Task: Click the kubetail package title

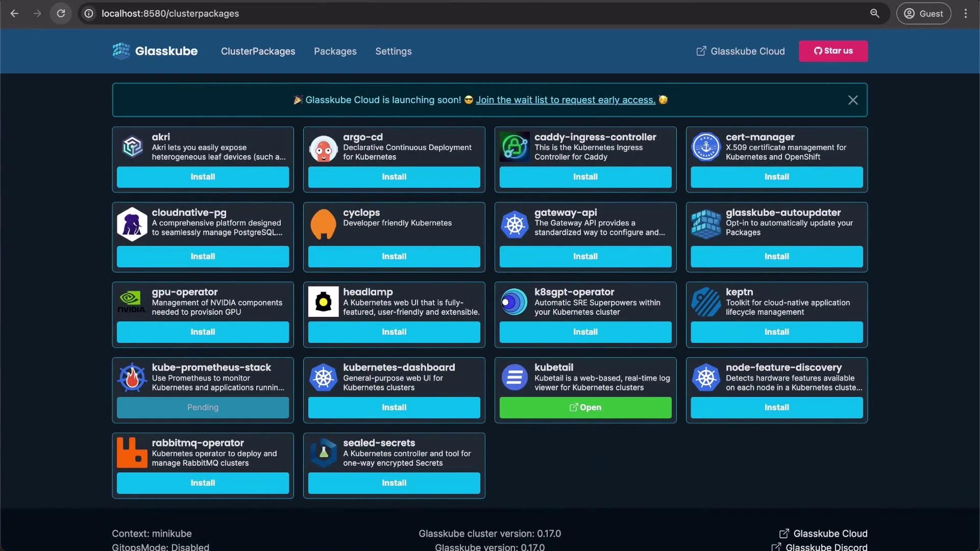Action: 554,367
